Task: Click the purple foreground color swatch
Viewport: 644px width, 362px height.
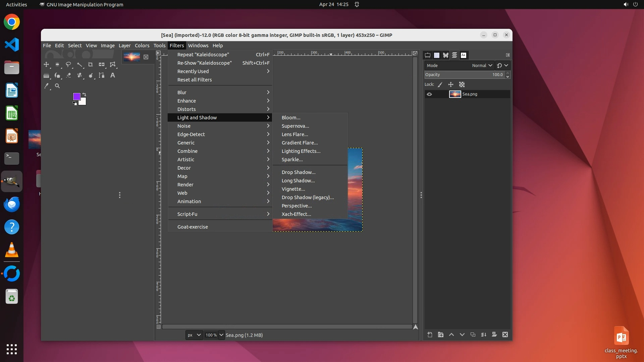Action: (76, 97)
